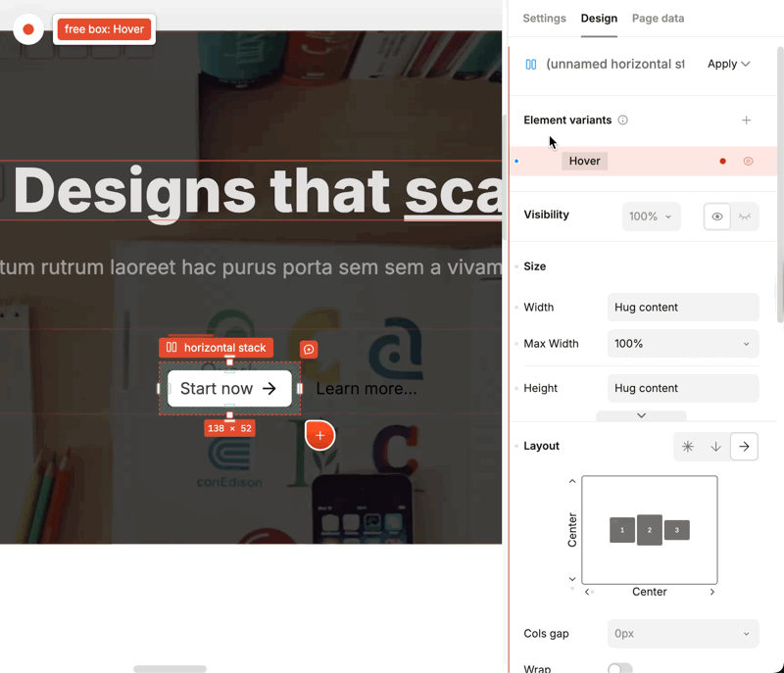Click the Start now button on canvas
This screenshot has height=673, width=784.
click(229, 389)
